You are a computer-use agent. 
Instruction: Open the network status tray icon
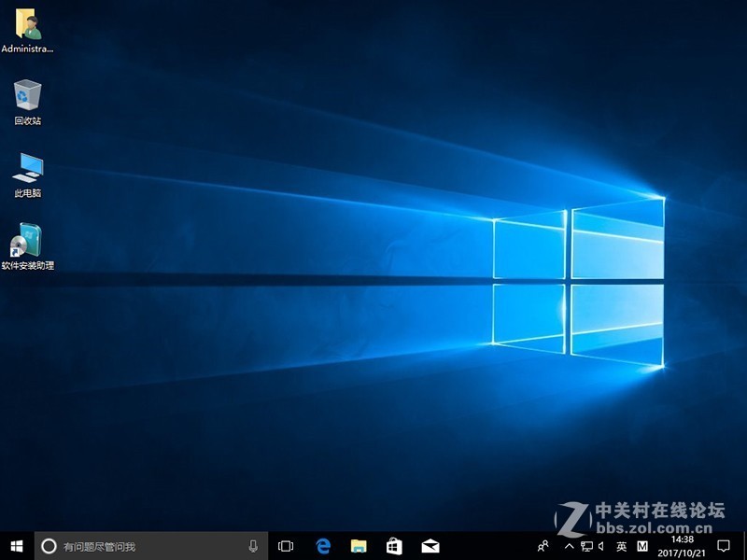tap(586, 546)
